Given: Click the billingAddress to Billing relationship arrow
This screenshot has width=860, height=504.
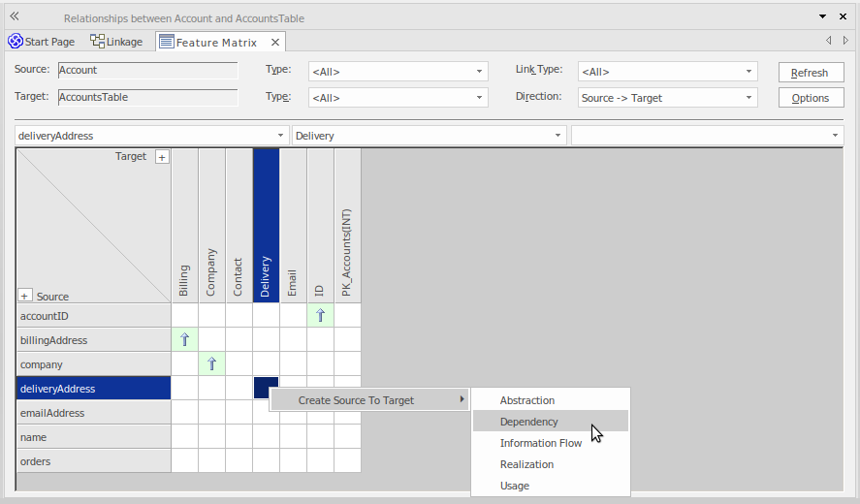Looking at the screenshot, I should 184,340.
